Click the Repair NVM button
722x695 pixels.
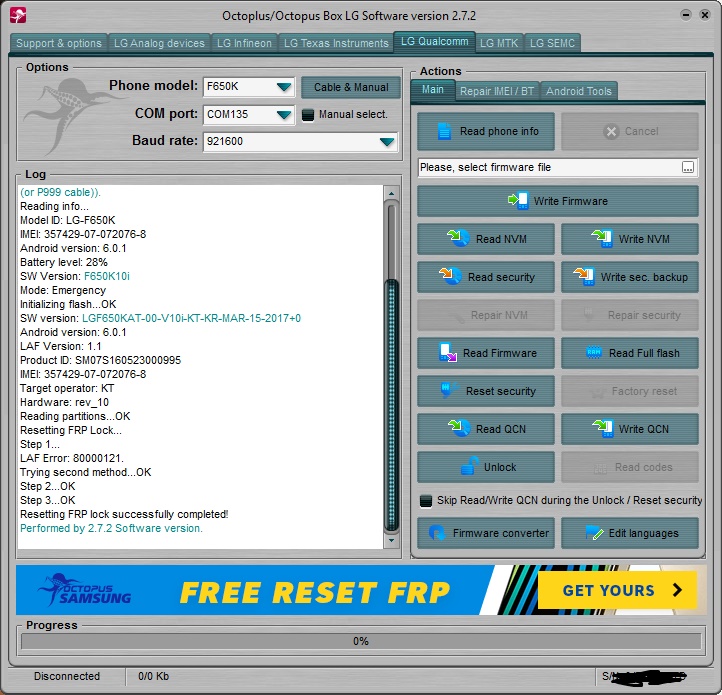[x=486, y=315]
